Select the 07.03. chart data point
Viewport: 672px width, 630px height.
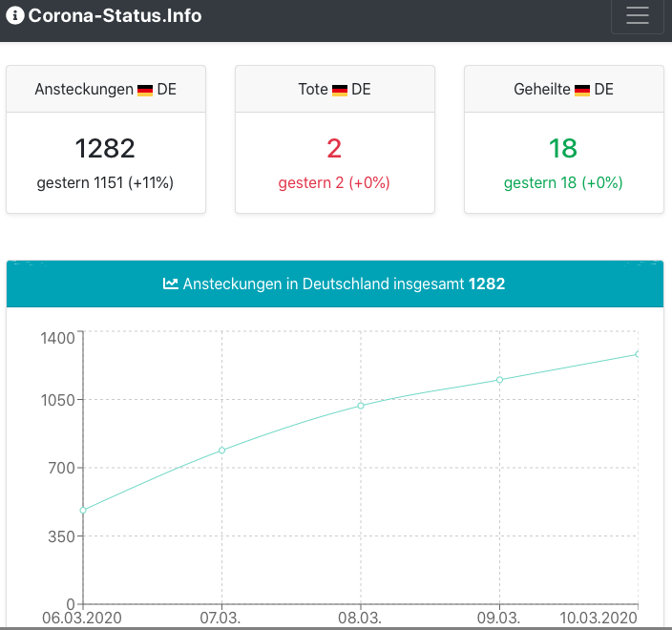[222, 451]
